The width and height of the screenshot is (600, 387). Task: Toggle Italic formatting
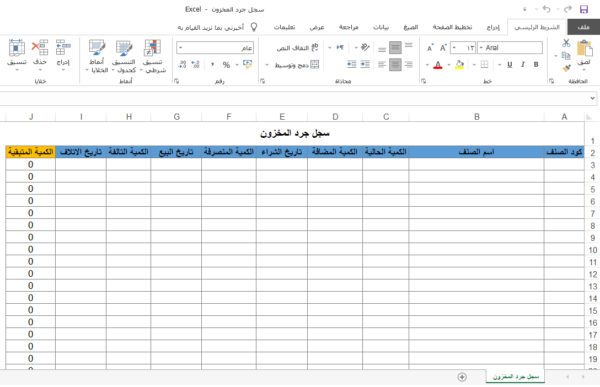(x=523, y=64)
